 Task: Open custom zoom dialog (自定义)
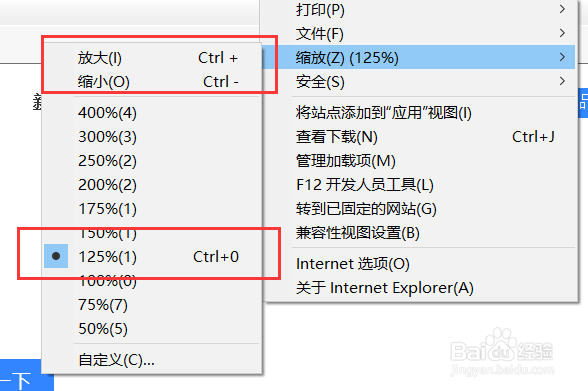(x=152, y=360)
